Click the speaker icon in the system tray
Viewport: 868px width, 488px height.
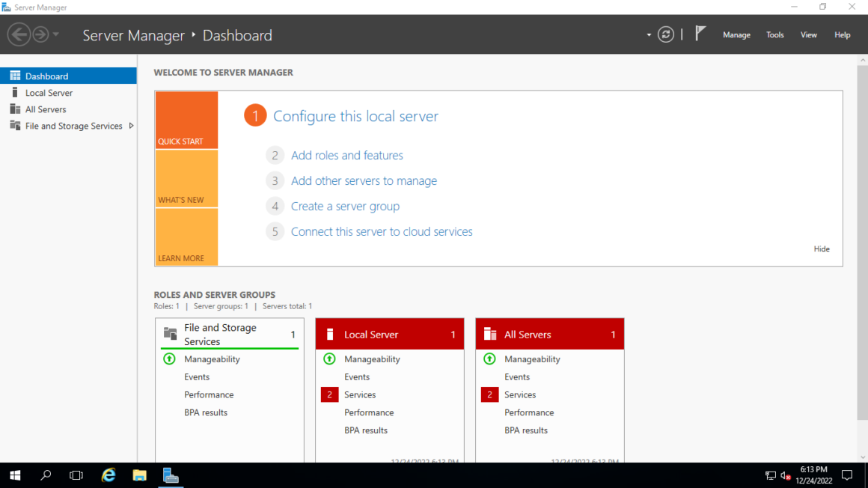point(784,475)
